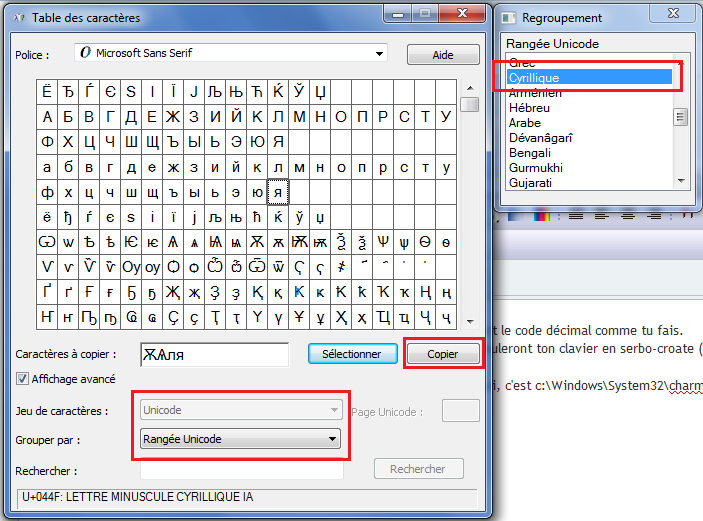Image resolution: width=703 pixels, height=521 pixels.
Task: Choose the Cyrillic capital letter Ф cell
Action: point(47,141)
